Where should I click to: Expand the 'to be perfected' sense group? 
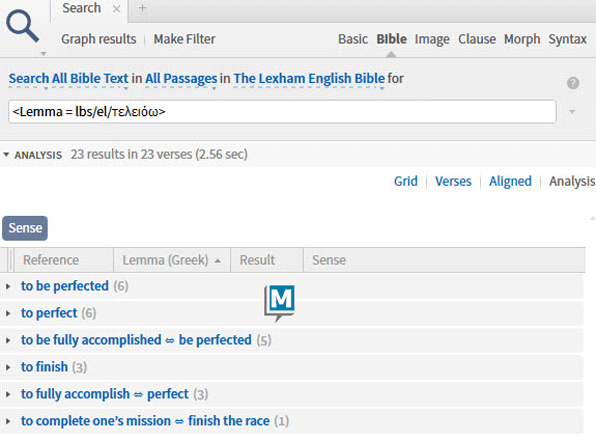tap(8, 286)
